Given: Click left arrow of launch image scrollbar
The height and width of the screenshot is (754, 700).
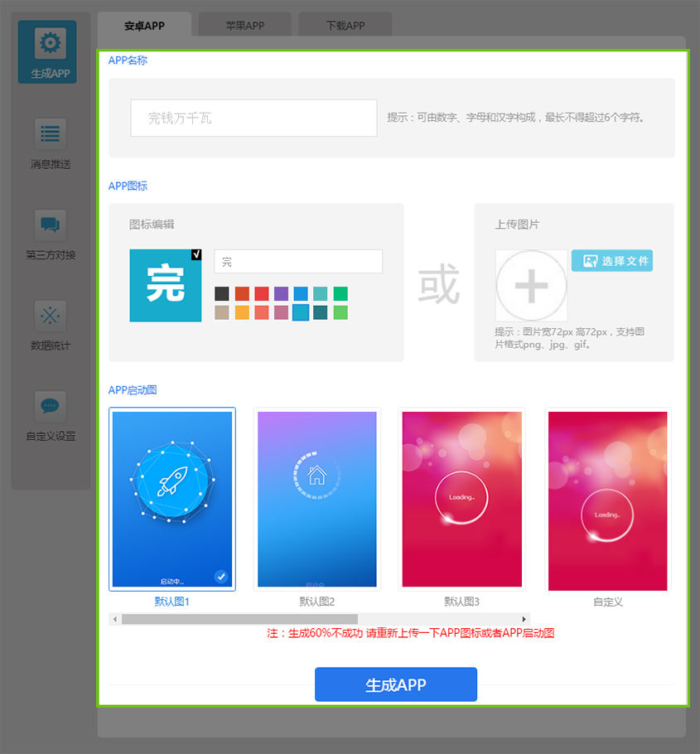Looking at the screenshot, I should 114,619.
